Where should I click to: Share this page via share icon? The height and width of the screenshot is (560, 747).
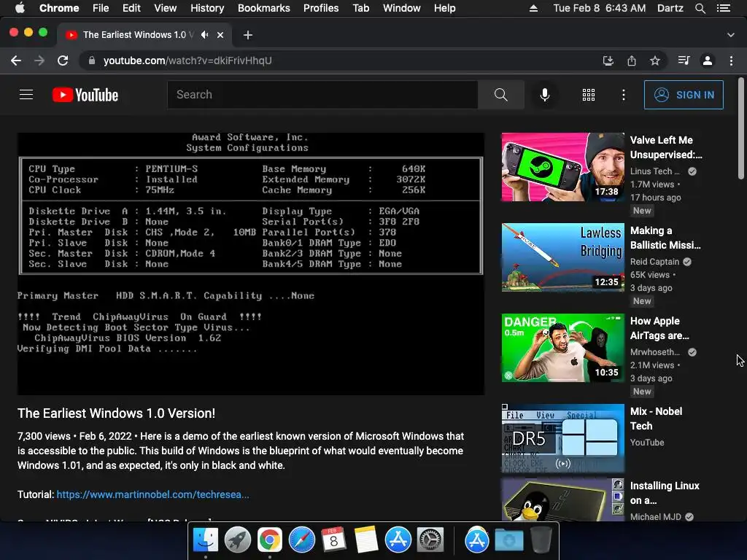[x=632, y=61]
